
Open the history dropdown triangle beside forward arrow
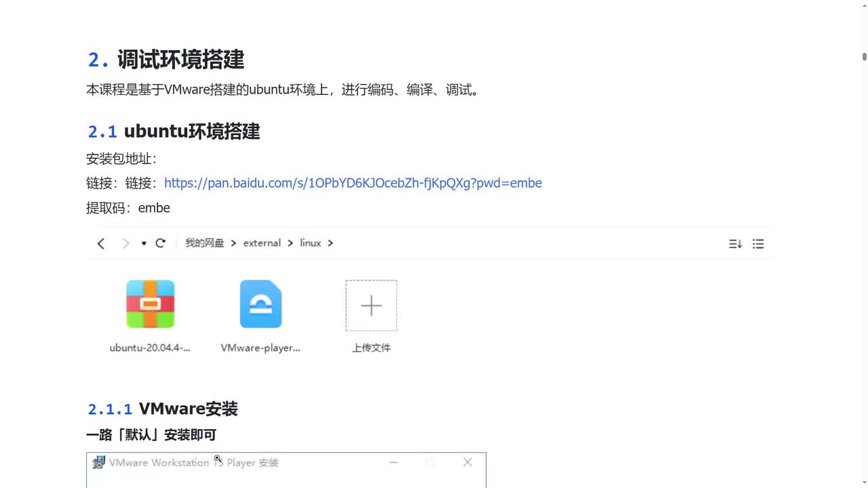(x=144, y=243)
